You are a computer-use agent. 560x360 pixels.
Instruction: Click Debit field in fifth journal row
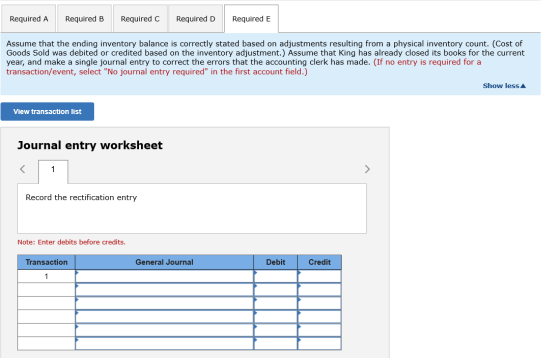point(275,330)
